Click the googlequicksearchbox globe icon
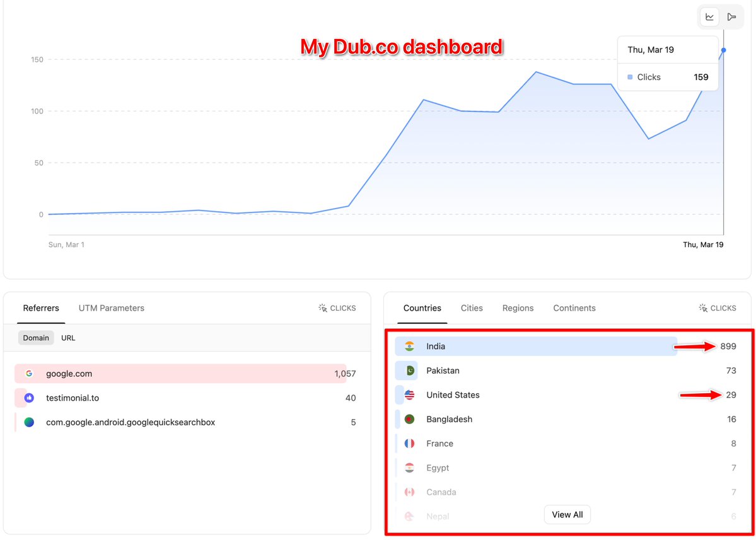756x540 pixels. pyautogui.click(x=30, y=422)
